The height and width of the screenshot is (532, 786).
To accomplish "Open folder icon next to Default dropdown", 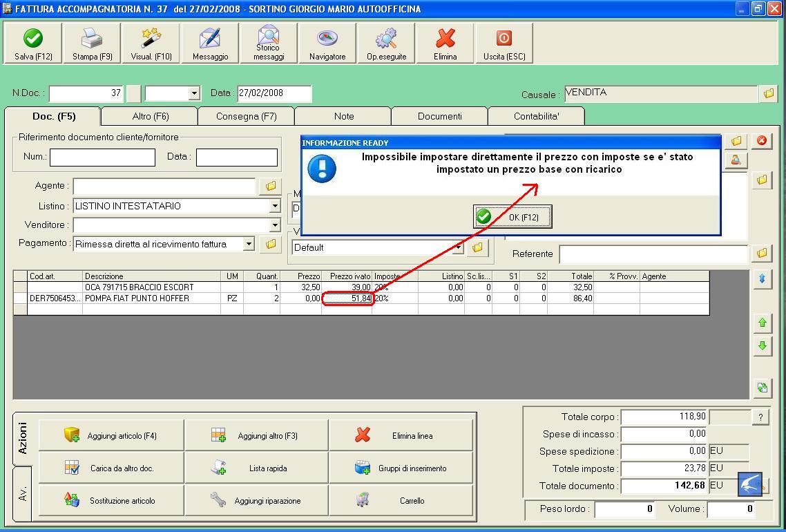I will tap(478, 247).
